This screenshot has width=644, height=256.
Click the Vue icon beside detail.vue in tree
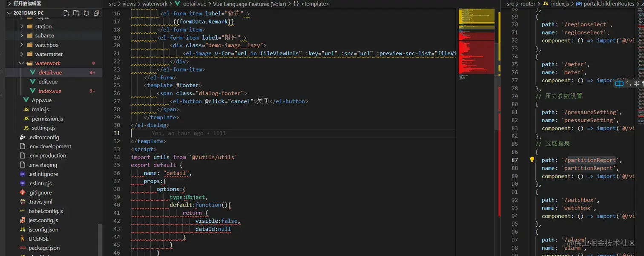click(33, 72)
